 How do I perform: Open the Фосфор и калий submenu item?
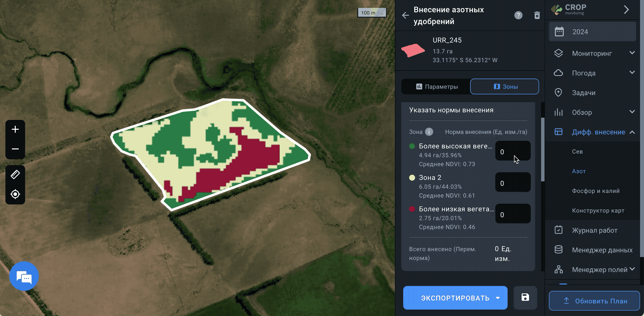[596, 191]
